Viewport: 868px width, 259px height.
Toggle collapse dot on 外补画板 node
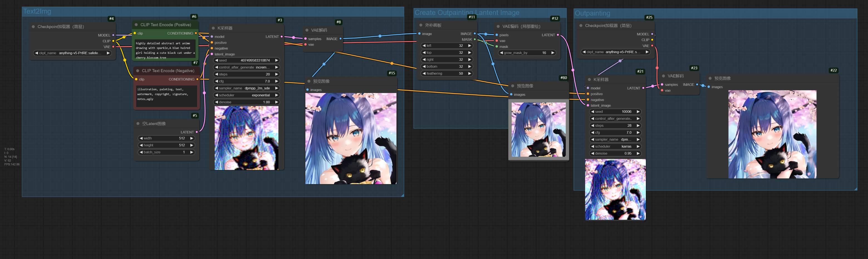point(421,25)
